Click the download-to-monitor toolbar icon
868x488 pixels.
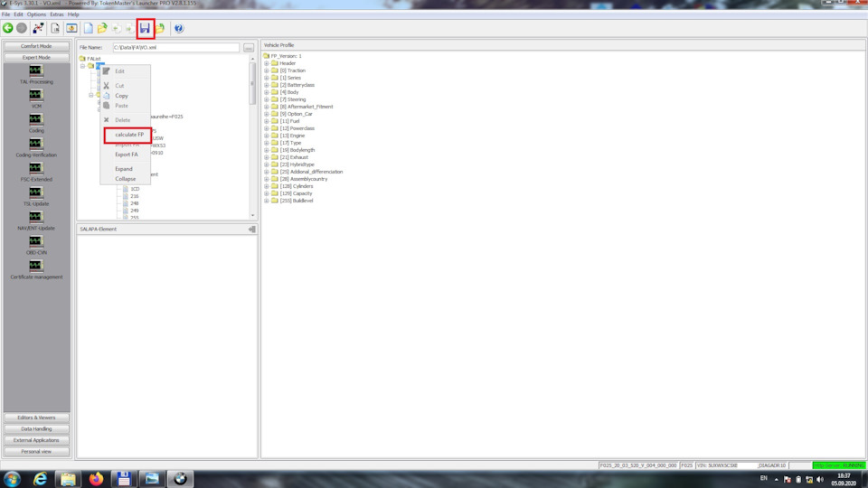coord(71,28)
